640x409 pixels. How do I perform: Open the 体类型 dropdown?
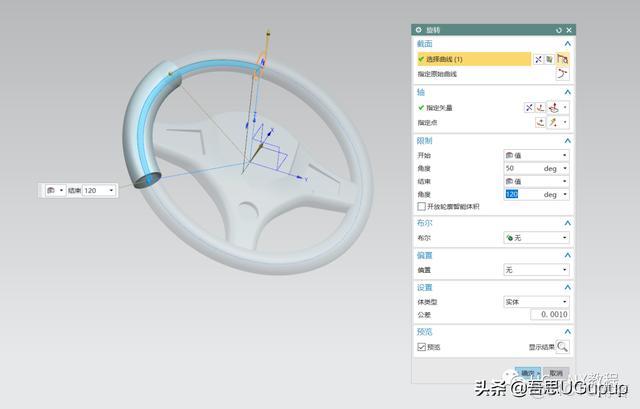[536, 302]
